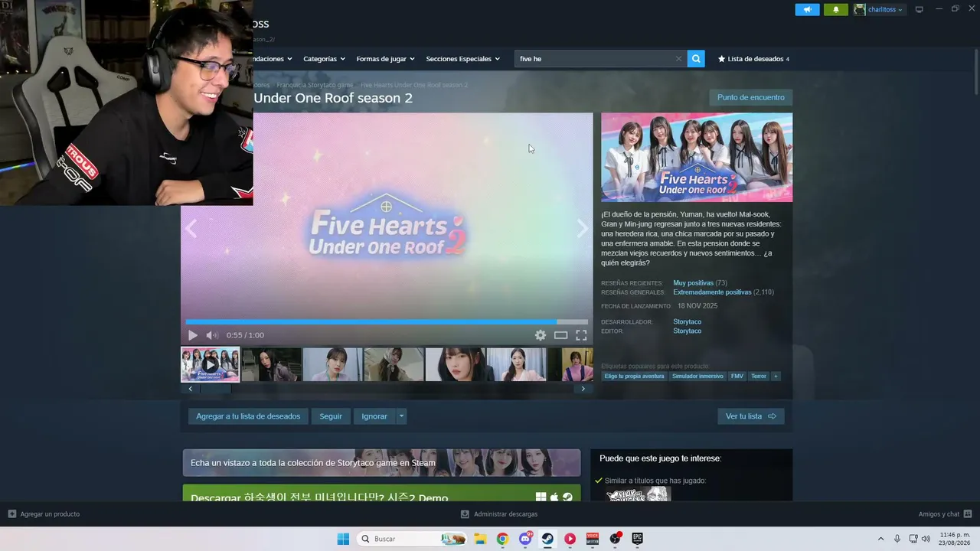The height and width of the screenshot is (551, 980).
Task: Play the trailer video
Action: [x=193, y=335]
